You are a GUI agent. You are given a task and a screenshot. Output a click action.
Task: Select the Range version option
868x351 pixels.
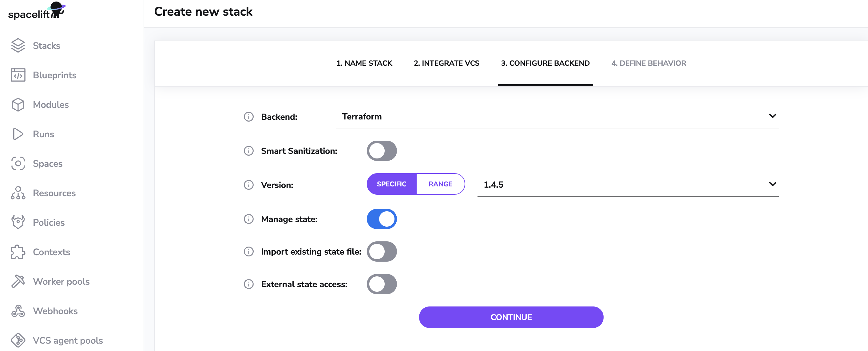[x=440, y=184]
